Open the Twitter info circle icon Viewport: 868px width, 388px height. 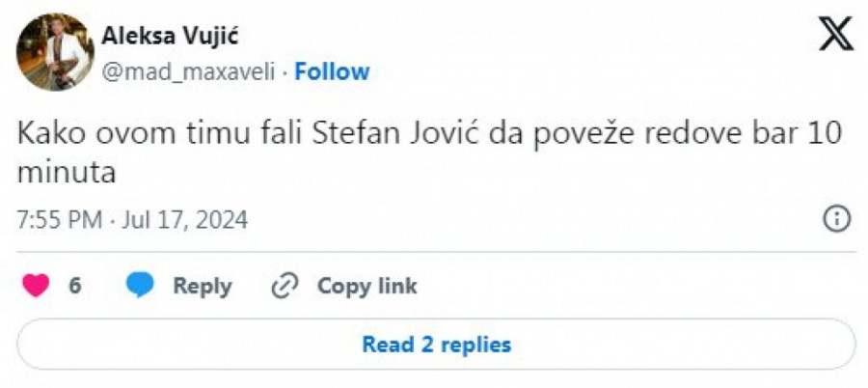(835, 219)
